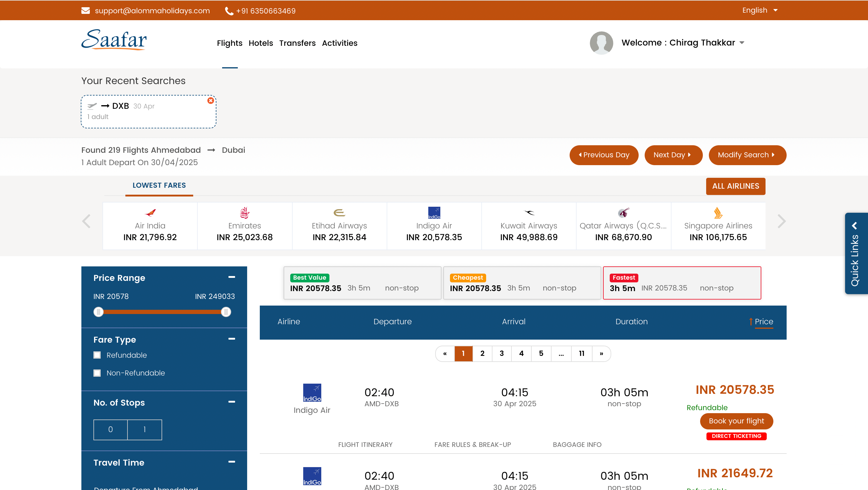The image size is (868, 490).
Task: Open Fare Rules & Break-up link
Action: (x=472, y=444)
